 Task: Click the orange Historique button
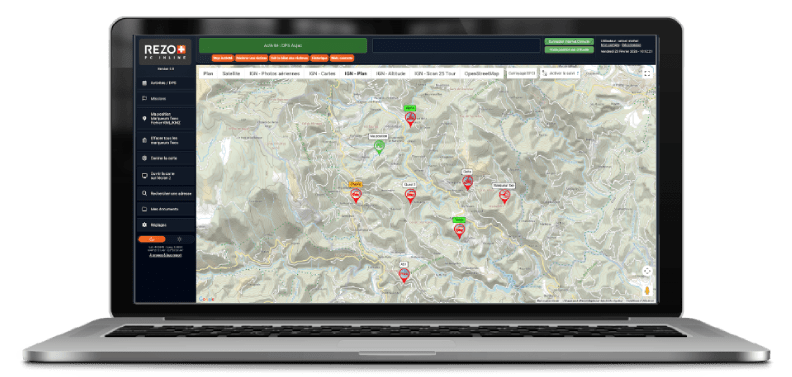320,58
